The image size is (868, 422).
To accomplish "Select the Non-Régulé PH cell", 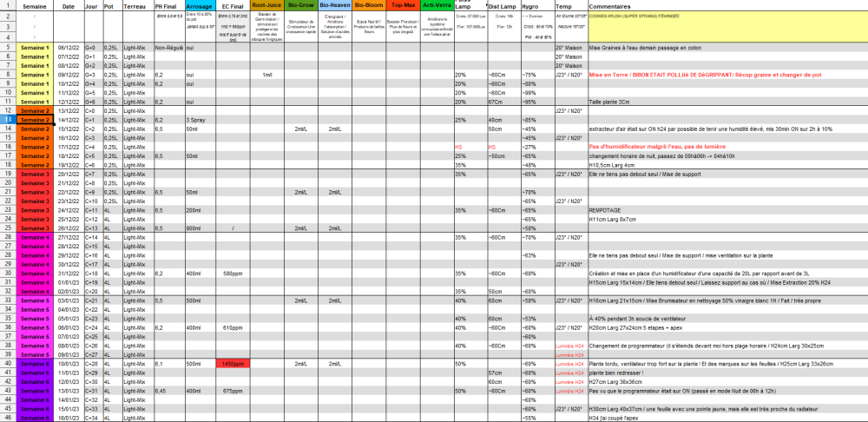I will (x=169, y=48).
